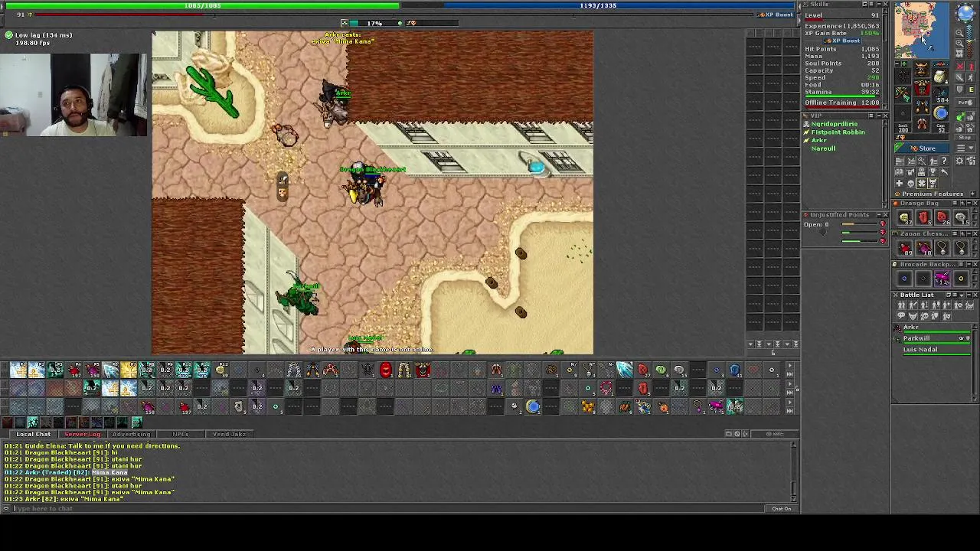Open the Battle List dropdown arrow

coord(962,295)
